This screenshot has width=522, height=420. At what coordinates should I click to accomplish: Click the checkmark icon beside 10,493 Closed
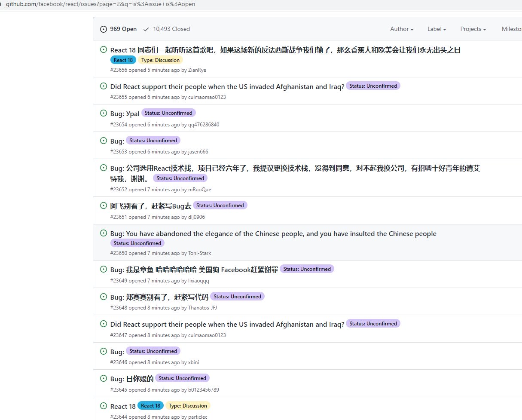tap(146, 29)
